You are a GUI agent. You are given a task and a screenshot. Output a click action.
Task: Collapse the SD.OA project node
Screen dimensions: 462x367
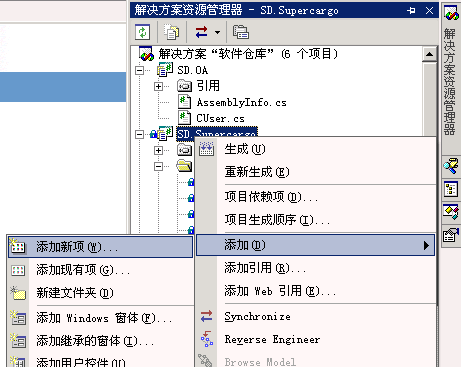(x=139, y=70)
